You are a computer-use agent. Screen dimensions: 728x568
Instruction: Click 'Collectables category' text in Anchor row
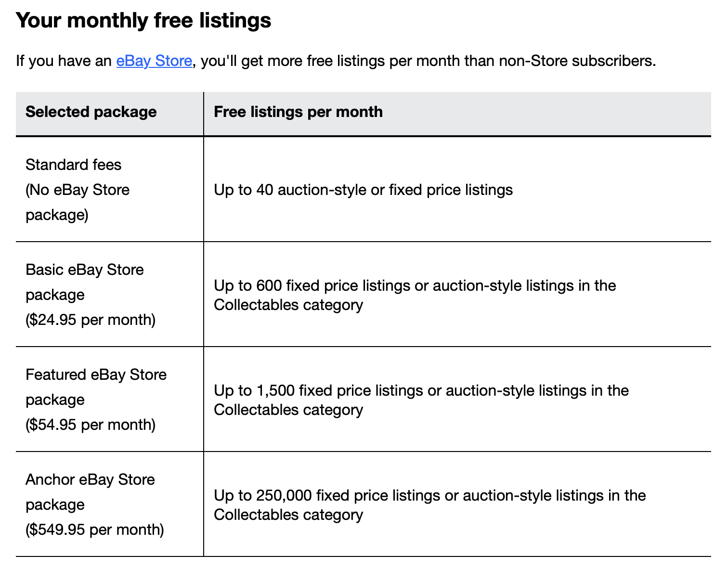[x=288, y=515]
